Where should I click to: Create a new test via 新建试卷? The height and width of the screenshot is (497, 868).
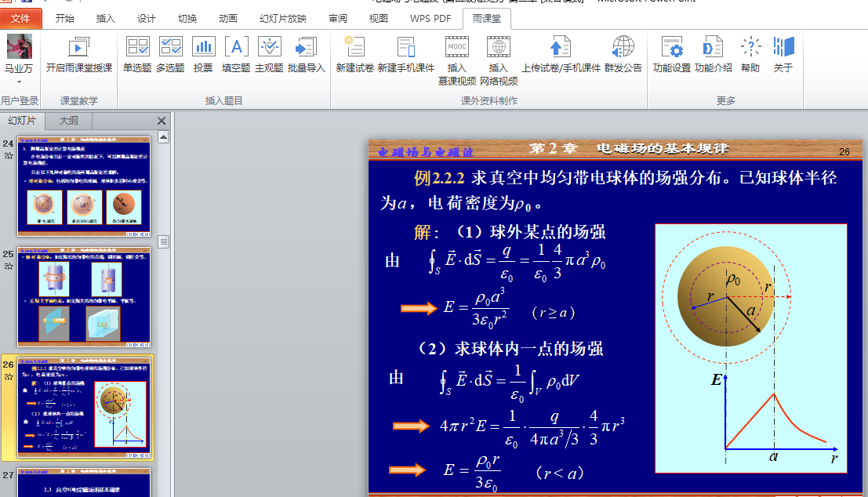pos(354,53)
